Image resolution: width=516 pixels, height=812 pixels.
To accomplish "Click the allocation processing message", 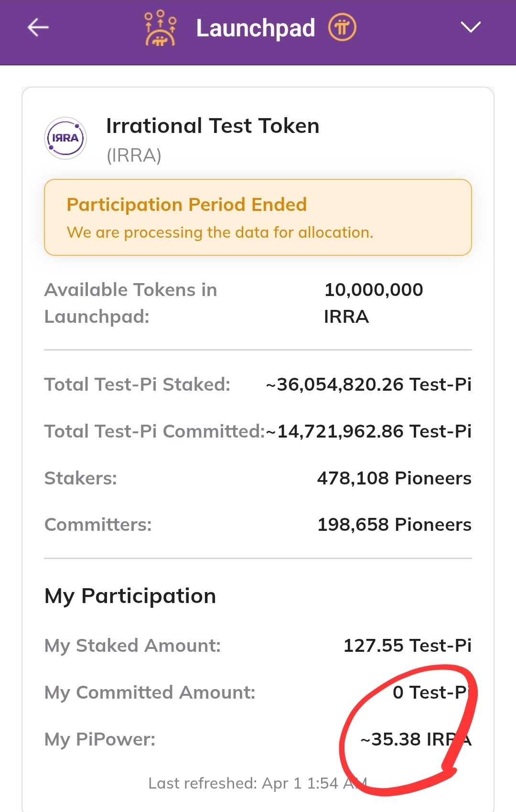I will click(x=220, y=232).
